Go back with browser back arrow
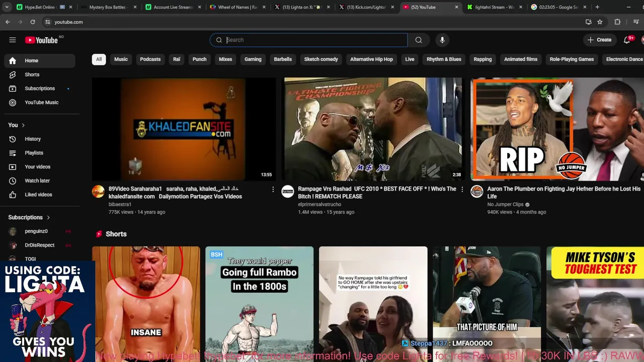The width and height of the screenshot is (644, 362). tap(8, 22)
